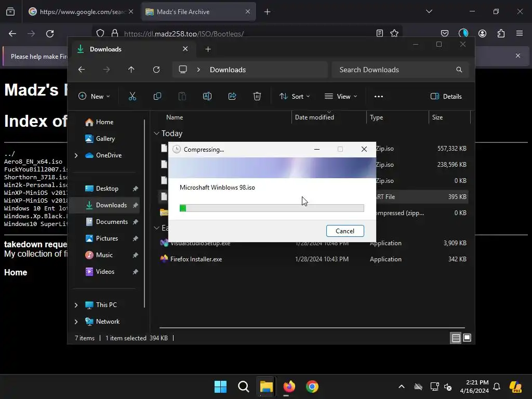
Task: Collapse the Today file group
Action: coord(156,134)
